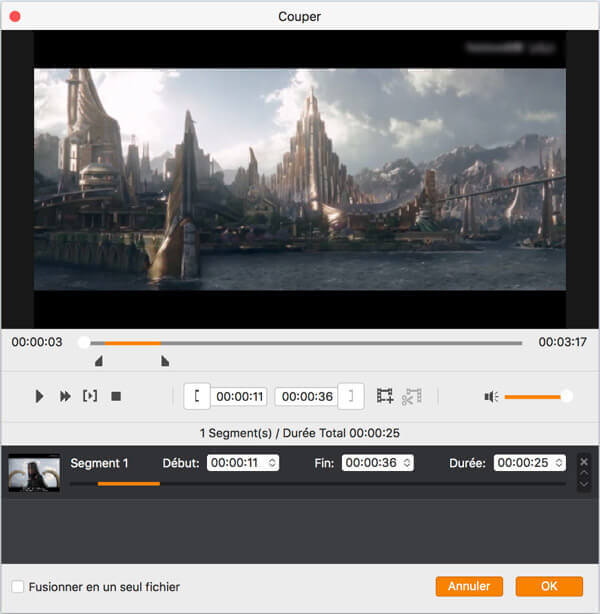The image size is (600, 614).
Task: Set the start point with left bracket
Action: pyautogui.click(x=197, y=396)
